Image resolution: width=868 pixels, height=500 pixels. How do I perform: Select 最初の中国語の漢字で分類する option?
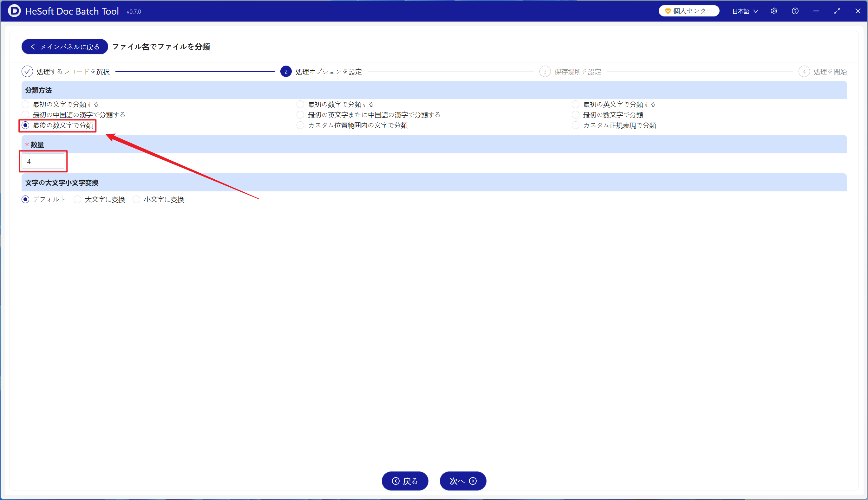pyautogui.click(x=74, y=115)
